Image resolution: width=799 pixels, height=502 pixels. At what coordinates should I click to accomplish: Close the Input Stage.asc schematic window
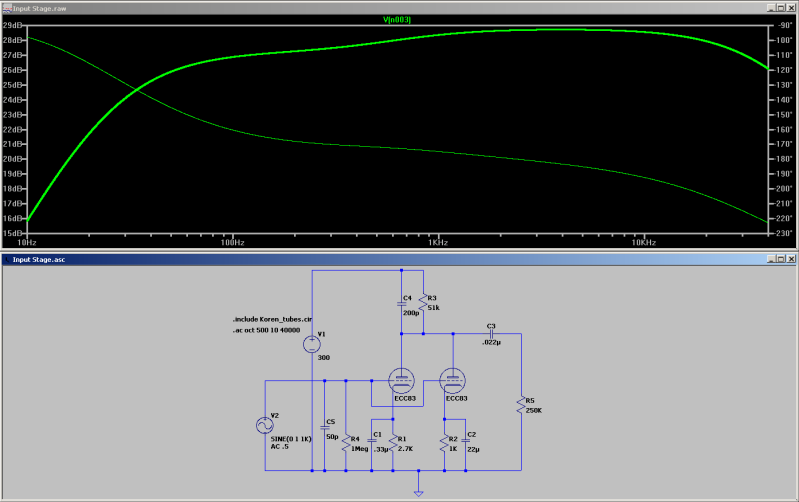791,259
